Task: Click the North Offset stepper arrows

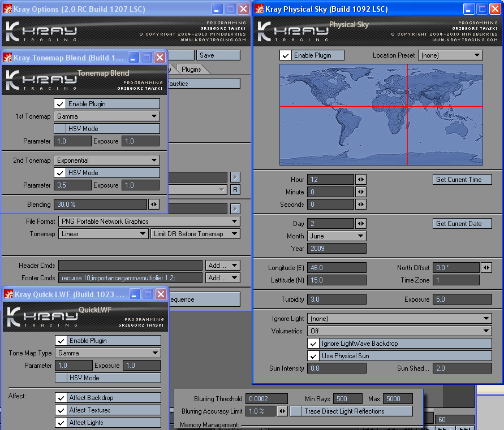Action: coord(486,268)
